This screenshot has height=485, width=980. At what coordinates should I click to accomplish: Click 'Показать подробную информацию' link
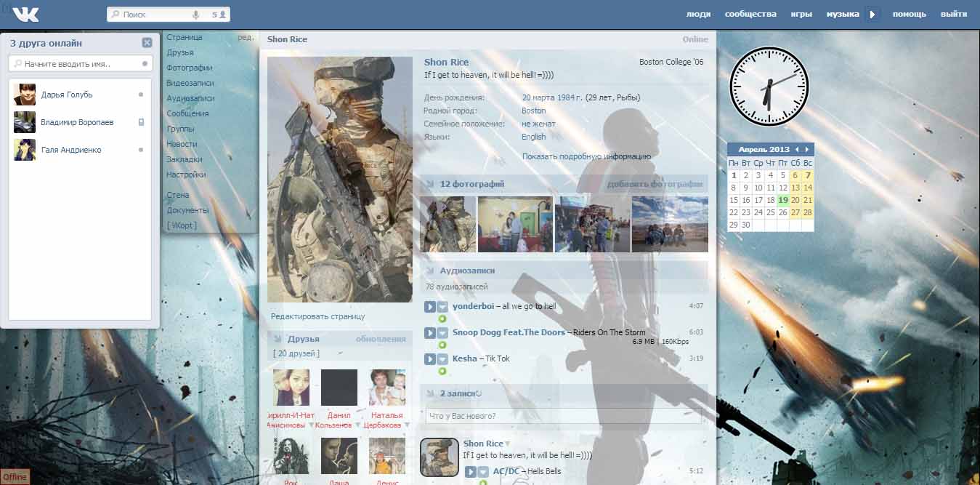[x=586, y=156]
